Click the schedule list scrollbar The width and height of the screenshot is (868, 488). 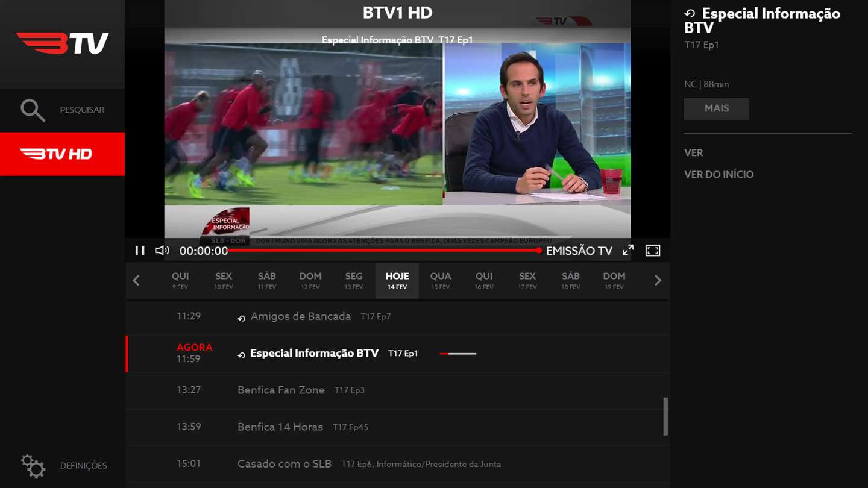[665, 416]
